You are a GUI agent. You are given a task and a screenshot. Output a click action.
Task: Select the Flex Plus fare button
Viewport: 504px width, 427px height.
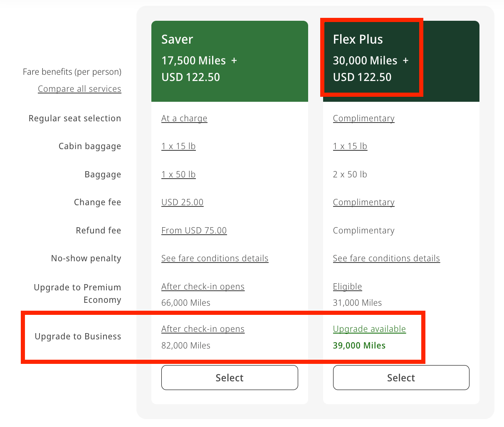(x=401, y=378)
